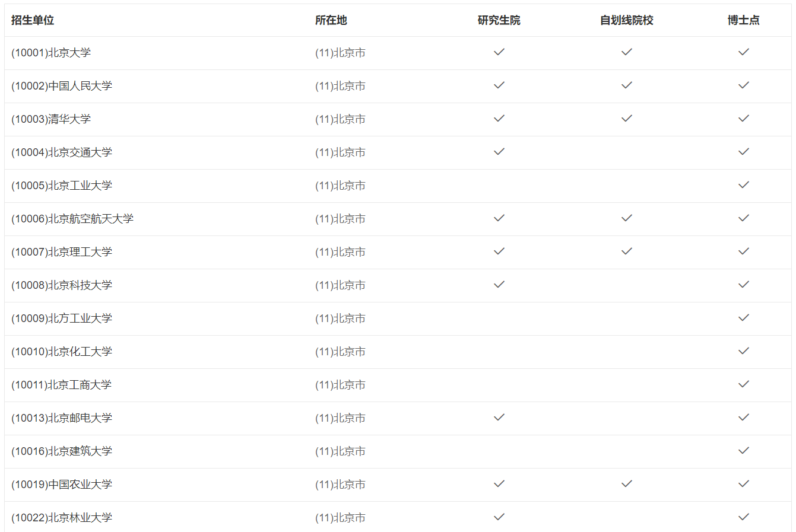The width and height of the screenshot is (796, 532).
Task: Open (10006)北京航空航天大学 school link
Action: [x=72, y=219]
